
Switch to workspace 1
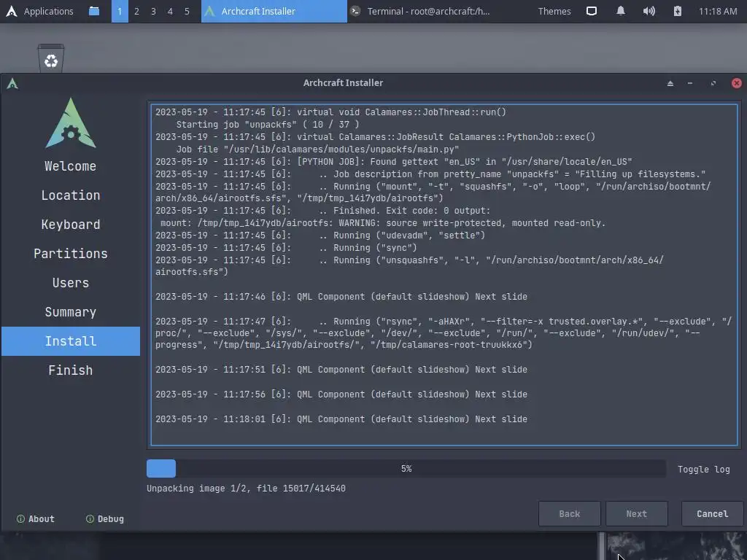pos(120,11)
